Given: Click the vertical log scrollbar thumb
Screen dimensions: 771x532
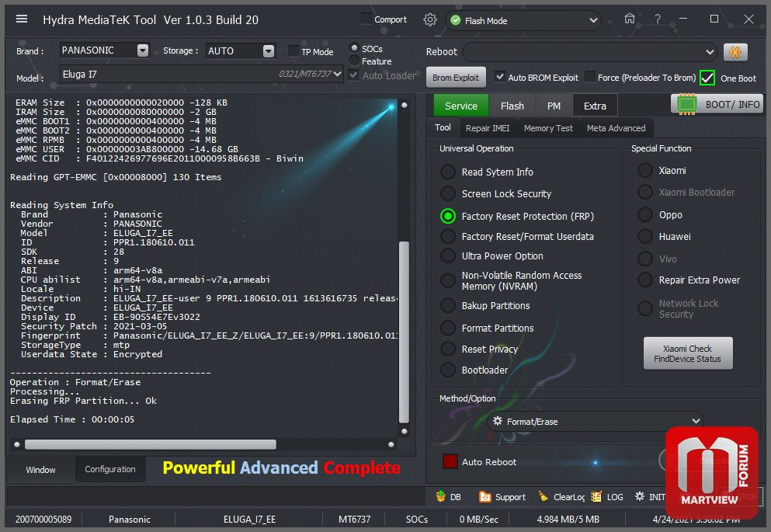Looking at the screenshot, I should coord(404,332).
